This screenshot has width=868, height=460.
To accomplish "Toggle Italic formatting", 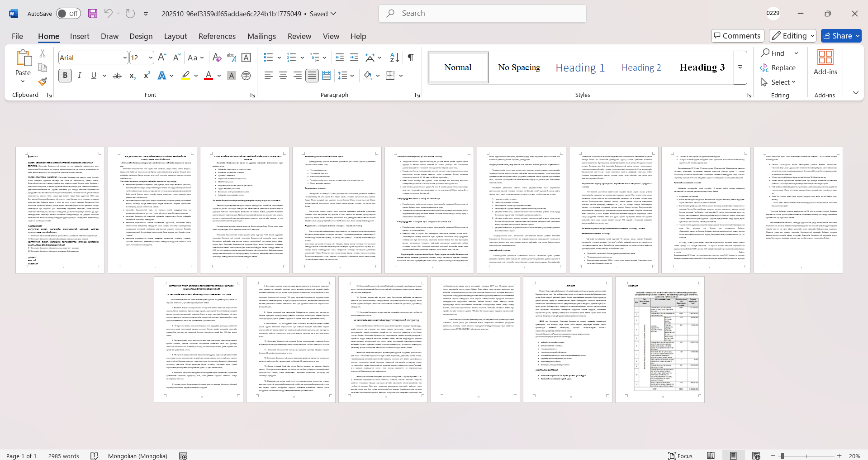I will coord(80,76).
